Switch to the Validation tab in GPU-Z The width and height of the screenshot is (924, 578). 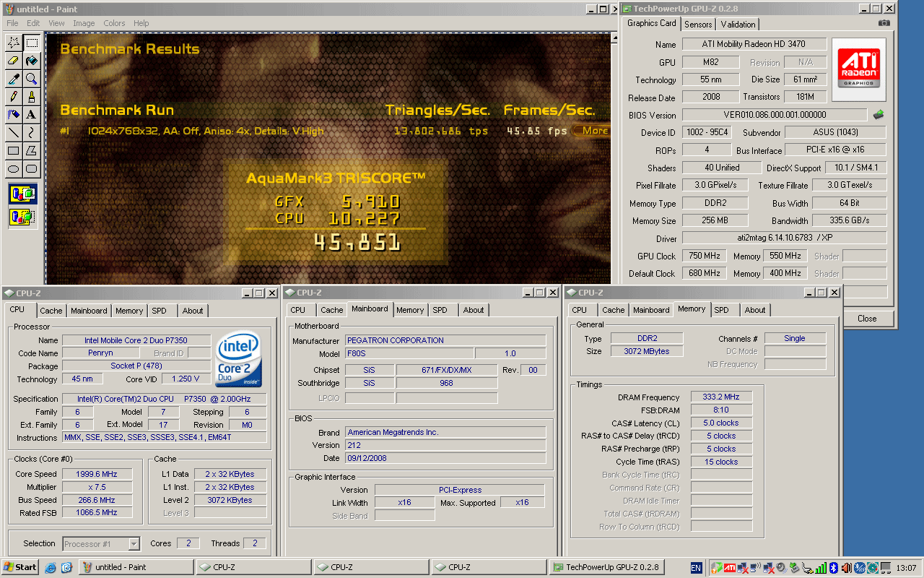738,24
